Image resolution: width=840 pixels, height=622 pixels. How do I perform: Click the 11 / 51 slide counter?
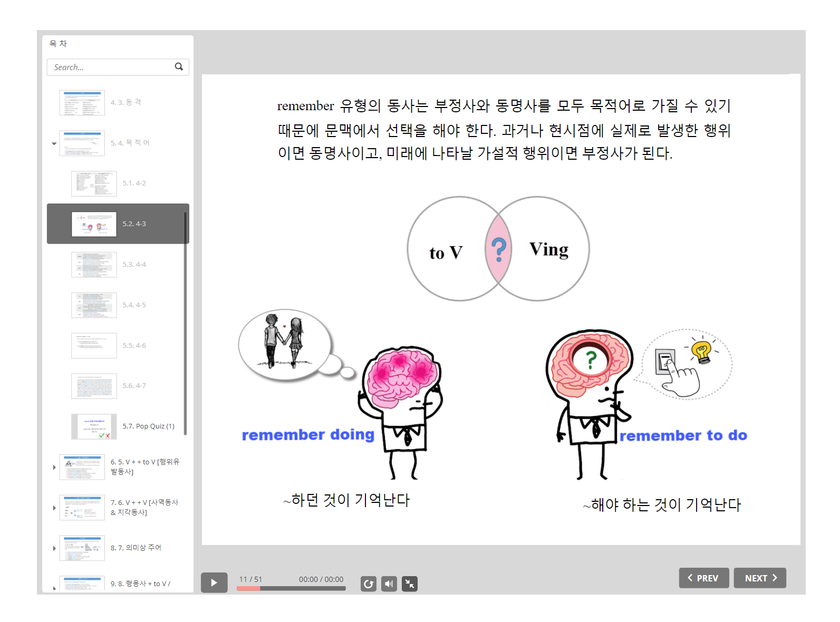pyautogui.click(x=250, y=579)
